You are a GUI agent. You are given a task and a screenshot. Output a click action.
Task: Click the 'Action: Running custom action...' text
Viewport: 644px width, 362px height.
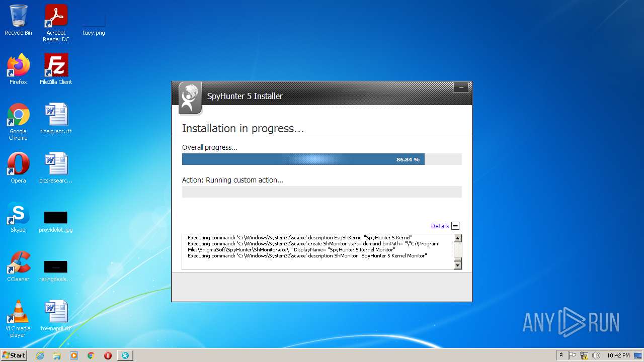coord(232,180)
